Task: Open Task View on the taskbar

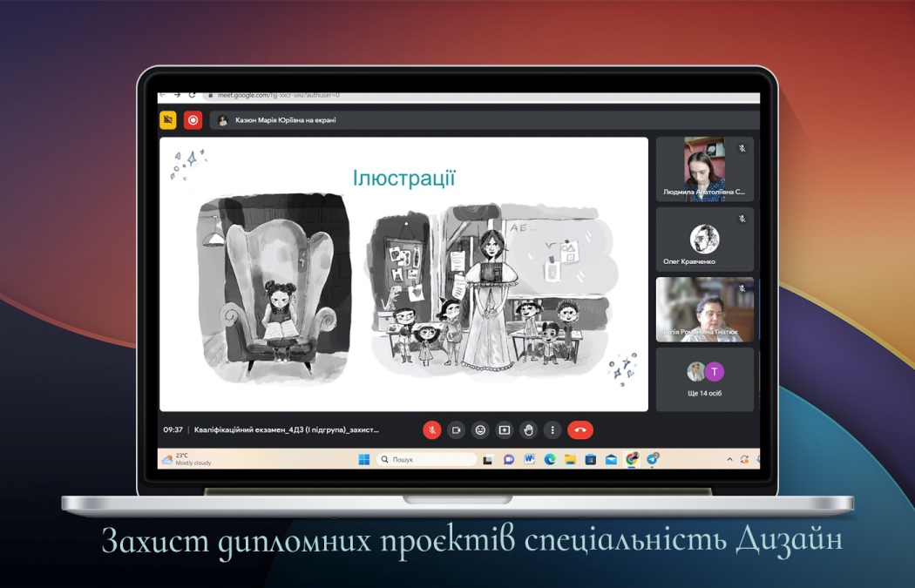Action: [x=488, y=460]
